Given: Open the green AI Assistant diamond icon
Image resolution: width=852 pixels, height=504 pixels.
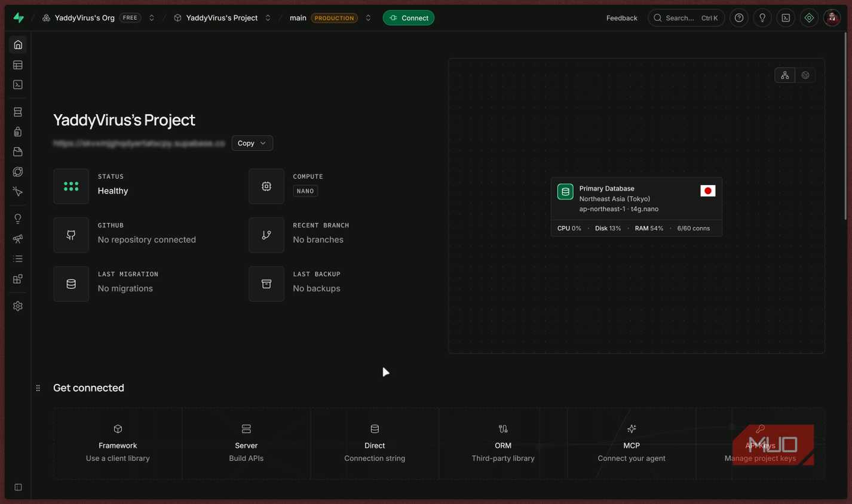Looking at the screenshot, I should (x=809, y=18).
